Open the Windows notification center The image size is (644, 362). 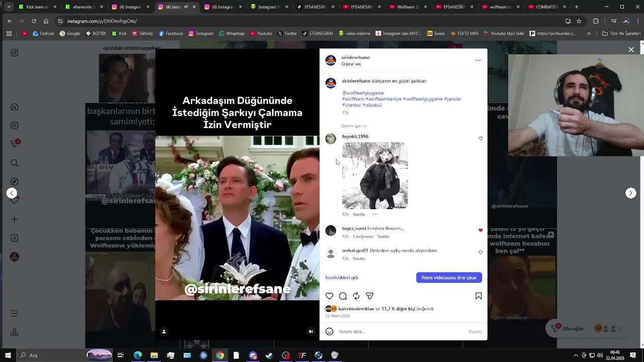click(633, 355)
